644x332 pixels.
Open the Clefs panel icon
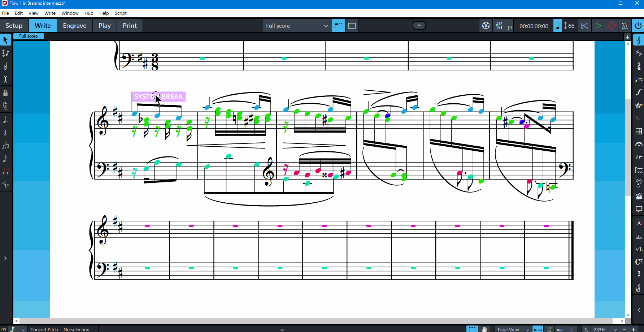[639, 40]
